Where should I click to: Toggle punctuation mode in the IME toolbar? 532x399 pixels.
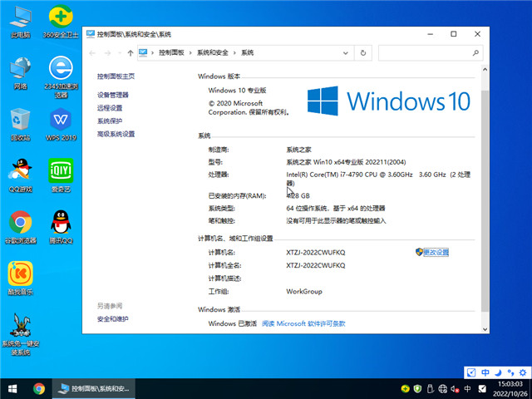click(x=508, y=372)
